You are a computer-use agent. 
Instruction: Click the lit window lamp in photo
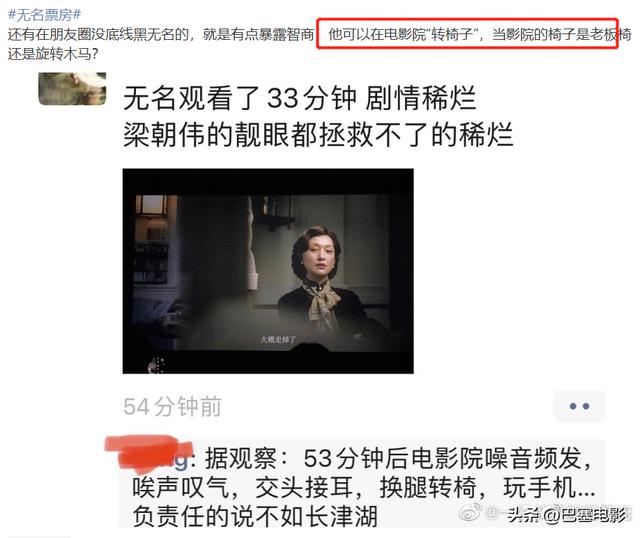151,205
